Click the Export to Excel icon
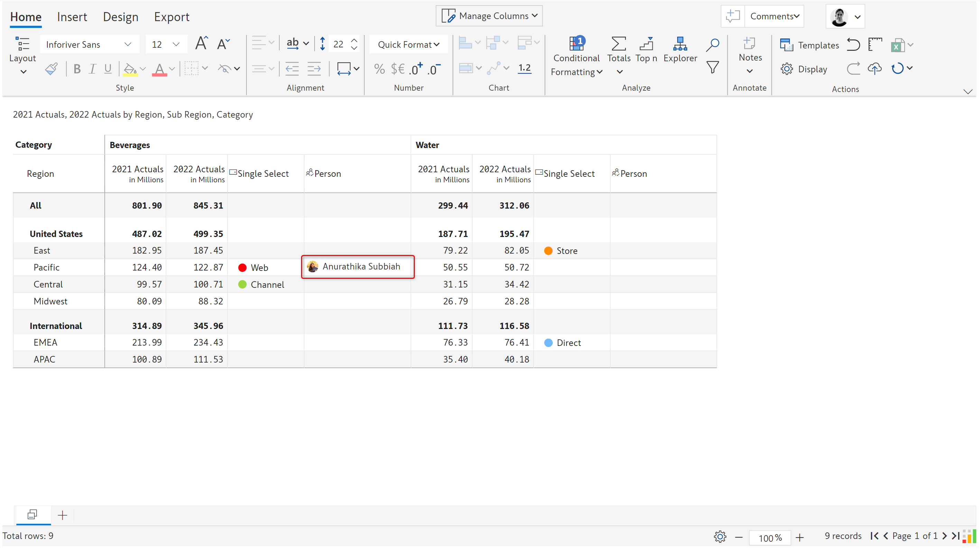This screenshot has width=980, height=549. click(897, 46)
